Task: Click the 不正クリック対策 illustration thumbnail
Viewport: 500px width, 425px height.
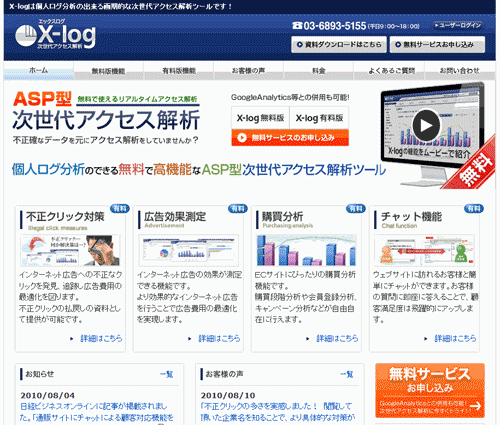Action: click(70, 250)
